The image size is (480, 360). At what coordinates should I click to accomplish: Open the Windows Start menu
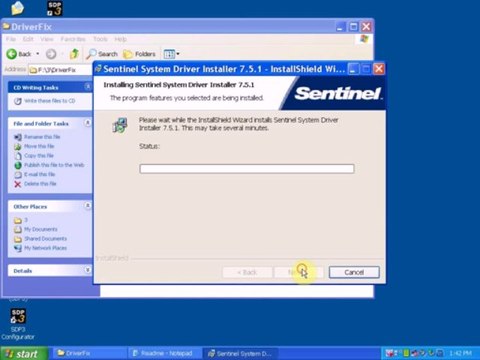23,354
